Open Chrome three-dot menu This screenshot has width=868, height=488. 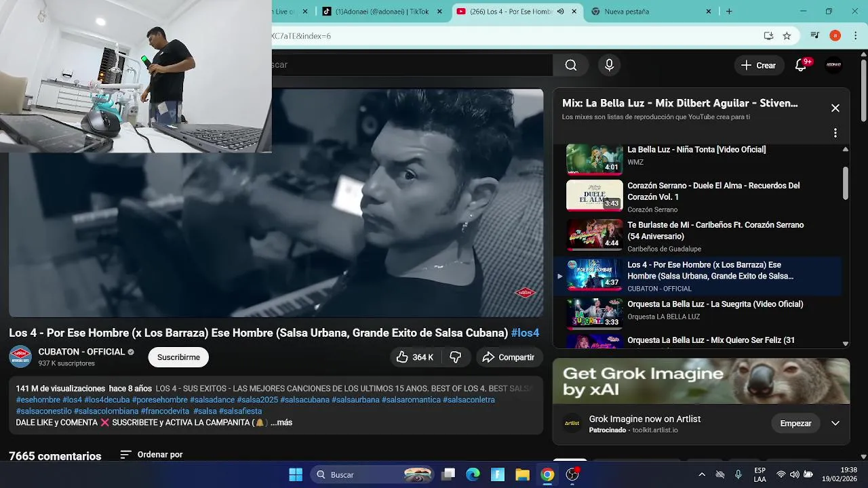coord(856,36)
